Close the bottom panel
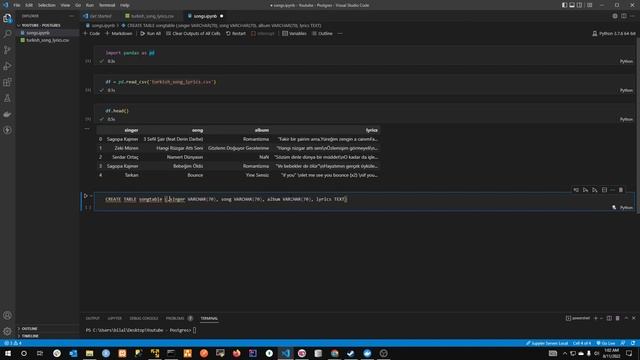This screenshot has height=360, width=640. pyautogui.click(x=634, y=318)
